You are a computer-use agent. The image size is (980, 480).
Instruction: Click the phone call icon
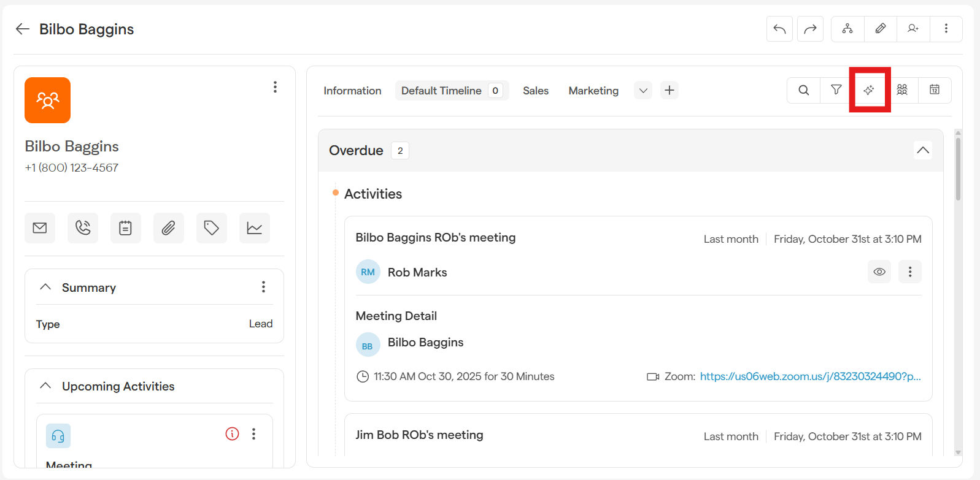point(83,228)
